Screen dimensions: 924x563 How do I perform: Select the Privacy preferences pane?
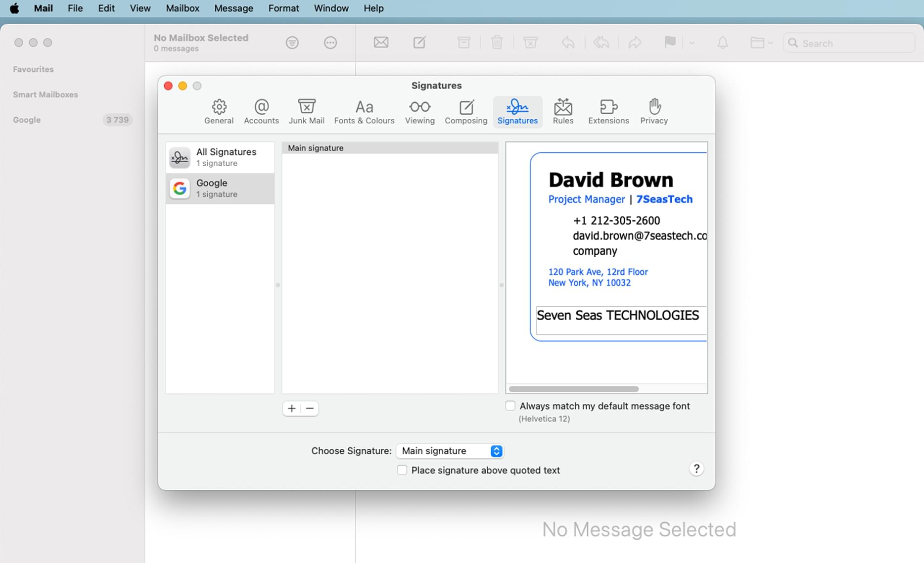(654, 112)
